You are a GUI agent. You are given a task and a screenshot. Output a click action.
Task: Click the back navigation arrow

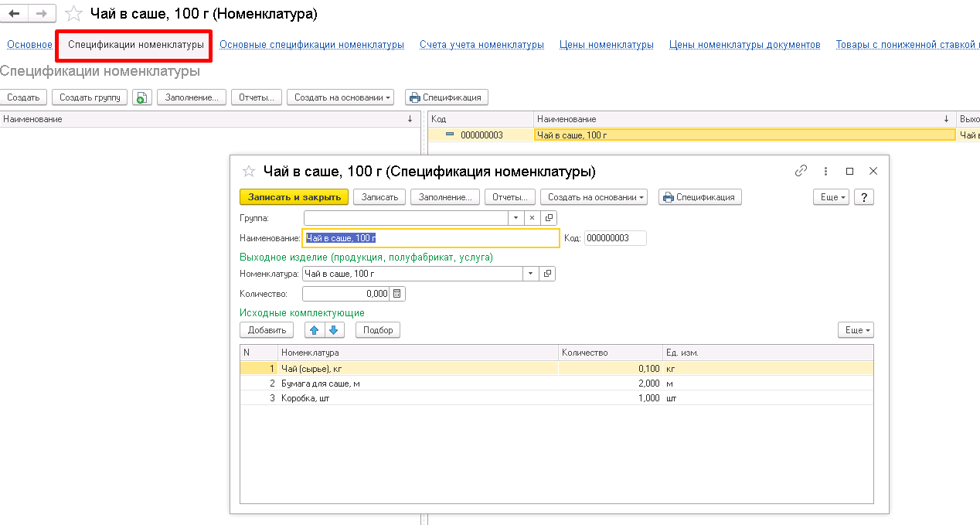click(x=14, y=14)
